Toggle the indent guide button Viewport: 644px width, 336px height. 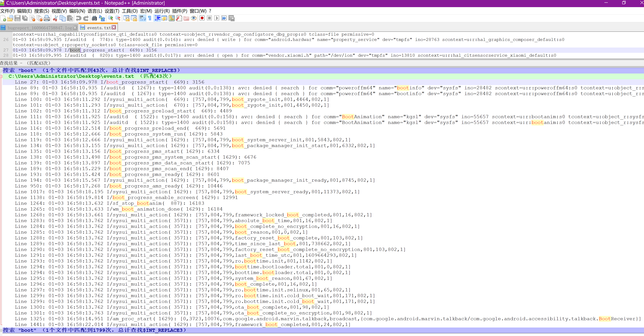pyautogui.click(x=157, y=18)
